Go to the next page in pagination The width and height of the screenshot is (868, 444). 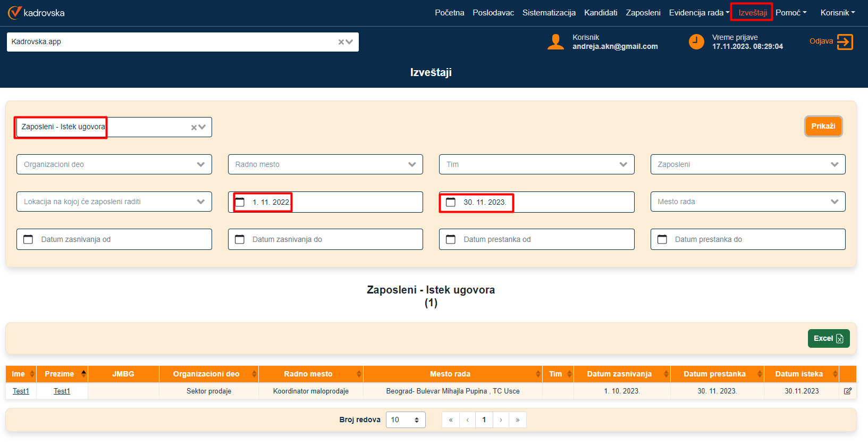coord(501,420)
